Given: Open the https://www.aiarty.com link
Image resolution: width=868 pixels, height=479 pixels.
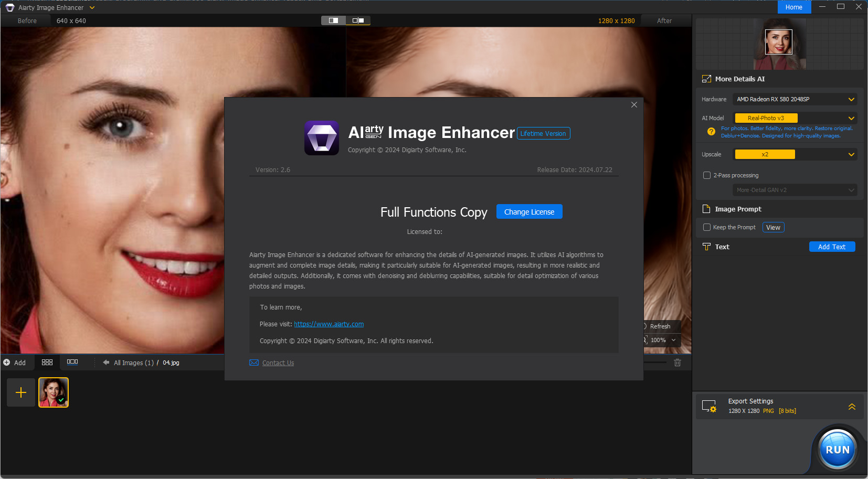Looking at the screenshot, I should point(329,324).
